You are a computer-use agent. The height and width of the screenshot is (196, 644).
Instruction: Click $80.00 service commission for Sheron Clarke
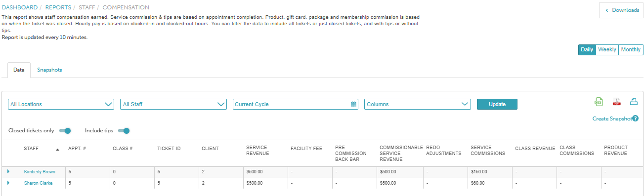click(x=477, y=183)
